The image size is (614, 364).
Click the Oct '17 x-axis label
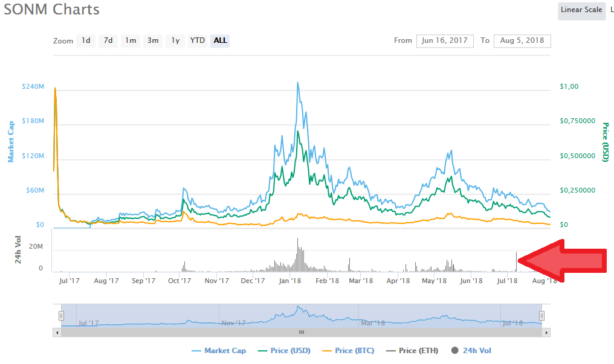179,281
